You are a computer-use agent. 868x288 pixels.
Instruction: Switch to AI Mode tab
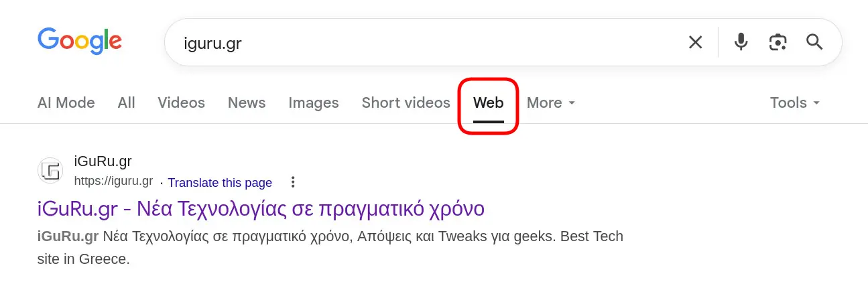[66, 103]
